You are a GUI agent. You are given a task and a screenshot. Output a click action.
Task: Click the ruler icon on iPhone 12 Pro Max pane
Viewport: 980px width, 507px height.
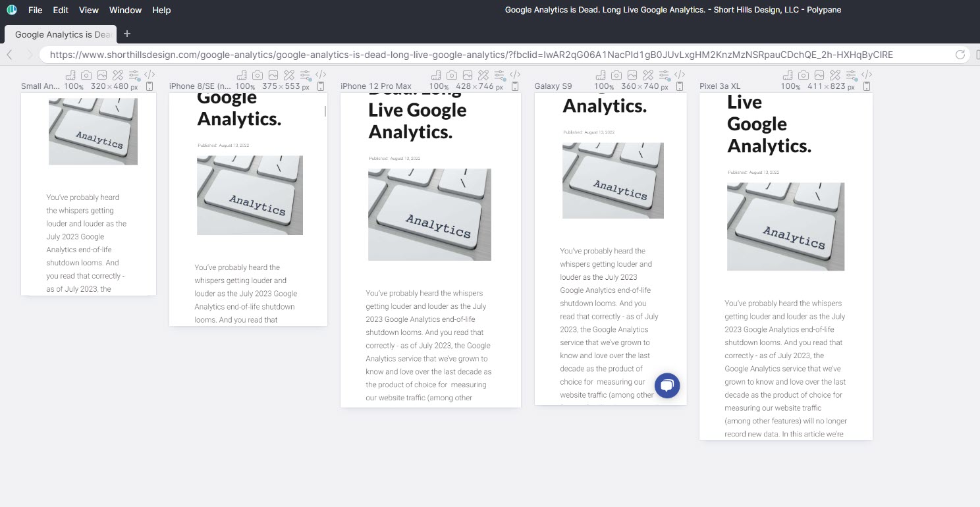[436, 75]
